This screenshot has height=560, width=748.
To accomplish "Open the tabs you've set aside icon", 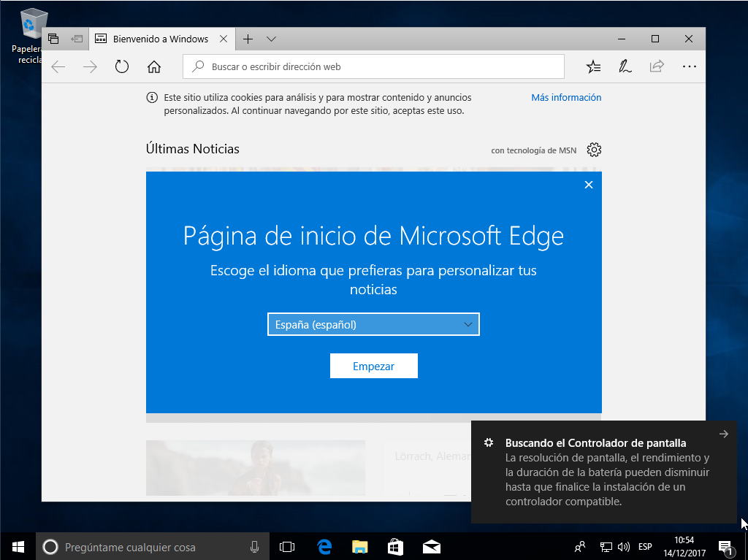I will [53, 39].
